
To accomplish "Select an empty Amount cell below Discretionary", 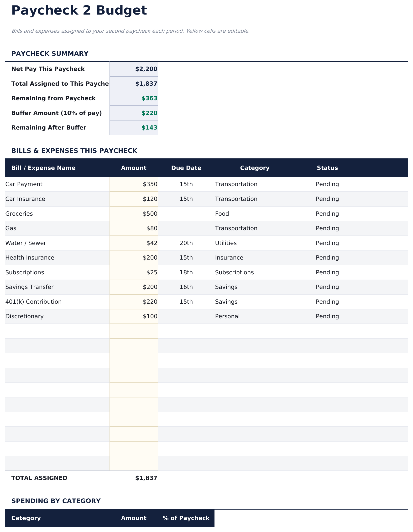I will pos(134,331).
